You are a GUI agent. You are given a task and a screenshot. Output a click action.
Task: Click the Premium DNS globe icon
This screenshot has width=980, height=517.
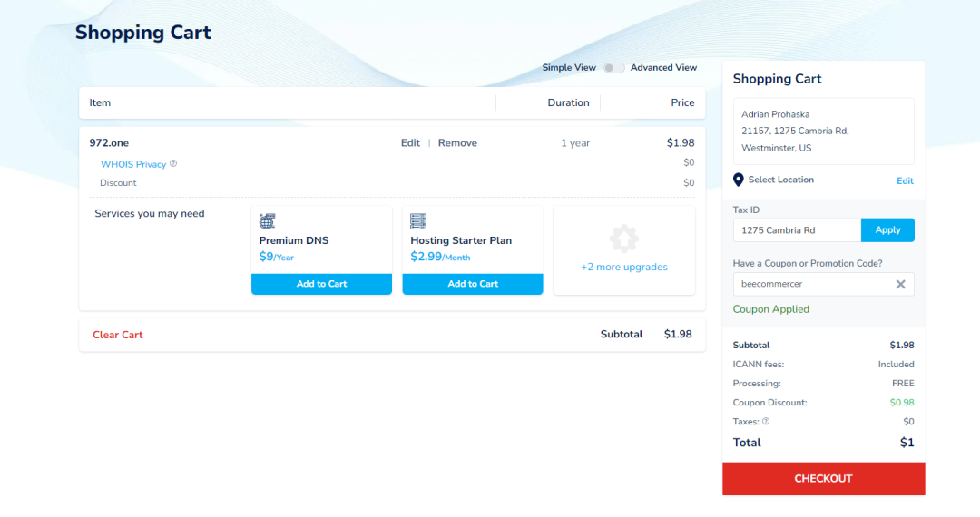(267, 221)
